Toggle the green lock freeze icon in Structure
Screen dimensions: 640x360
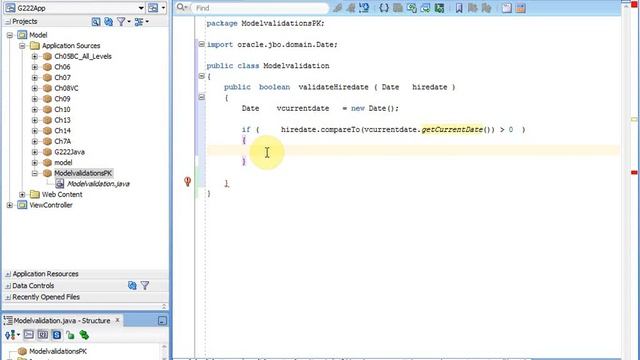(71, 335)
